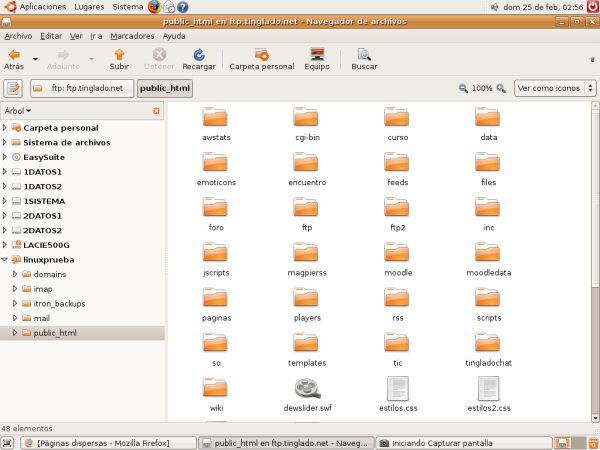Screen dimensions: 600x450
Task: Expand the 1DATOS1 drive node
Action: [5, 171]
